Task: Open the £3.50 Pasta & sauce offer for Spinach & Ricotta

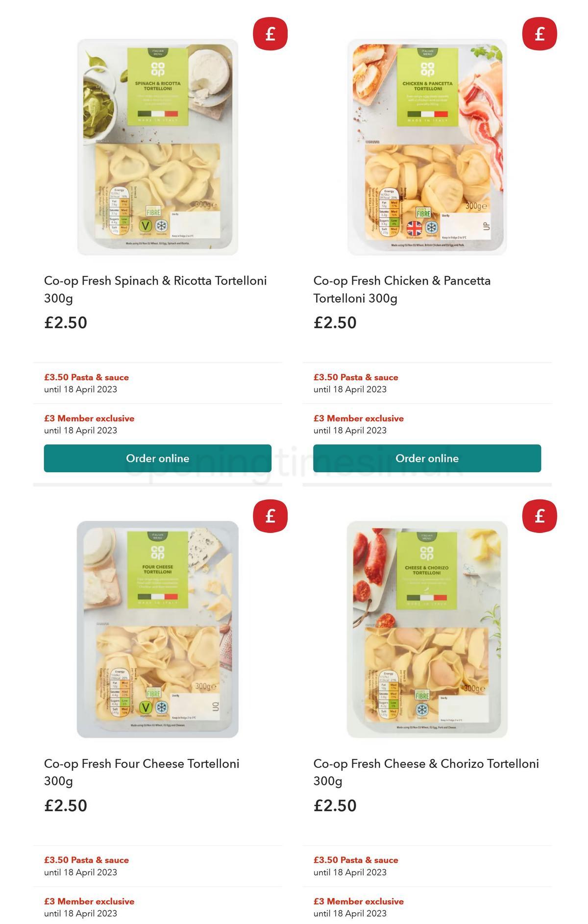Action: [86, 377]
